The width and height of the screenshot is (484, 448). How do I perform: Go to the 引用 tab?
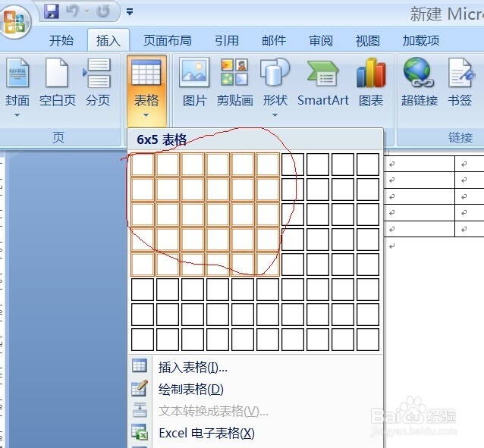coord(227,40)
